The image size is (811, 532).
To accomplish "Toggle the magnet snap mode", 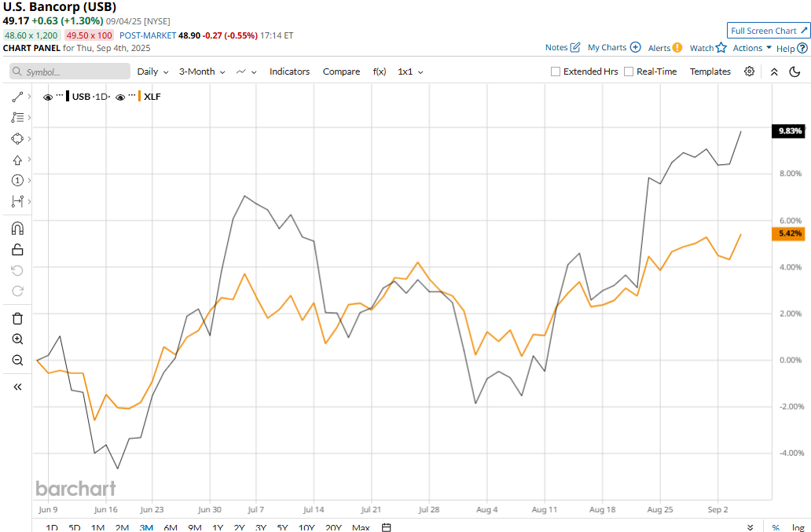I will (x=17, y=229).
